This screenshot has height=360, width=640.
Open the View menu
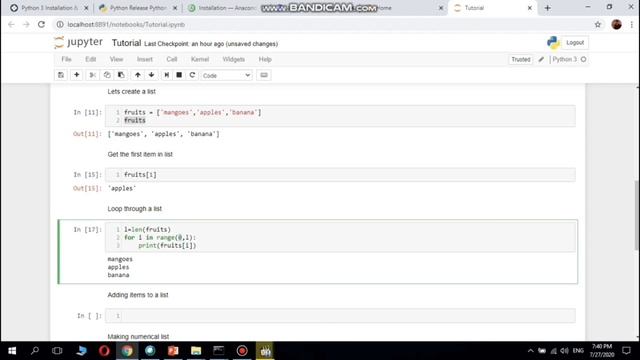(116, 59)
